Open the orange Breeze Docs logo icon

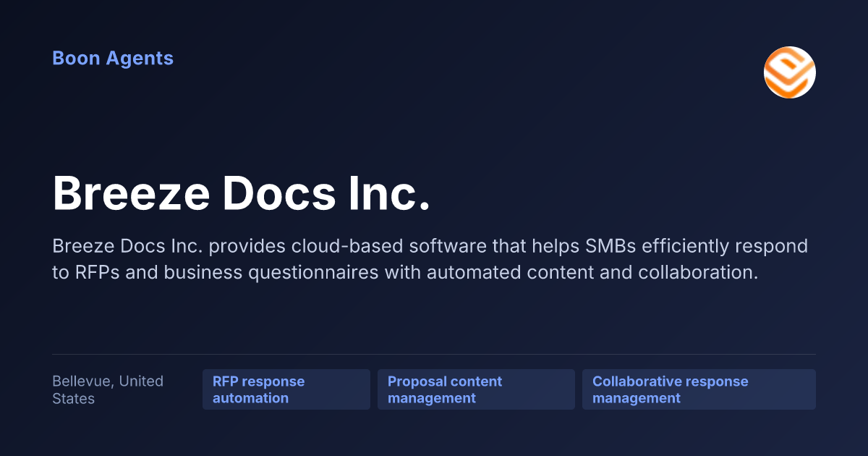point(790,72)
